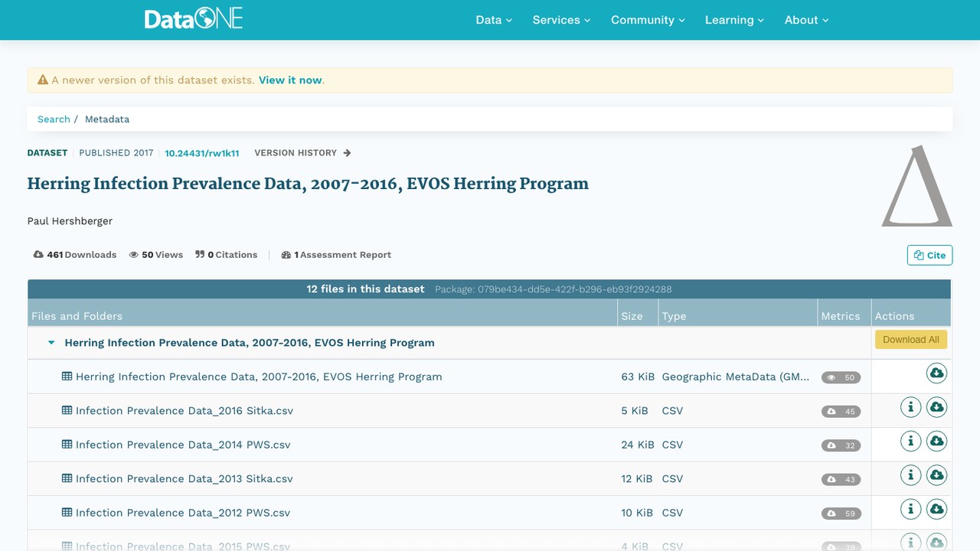
Task: Show info for 2014 PWS.csv file
Action: pos(910,441)
